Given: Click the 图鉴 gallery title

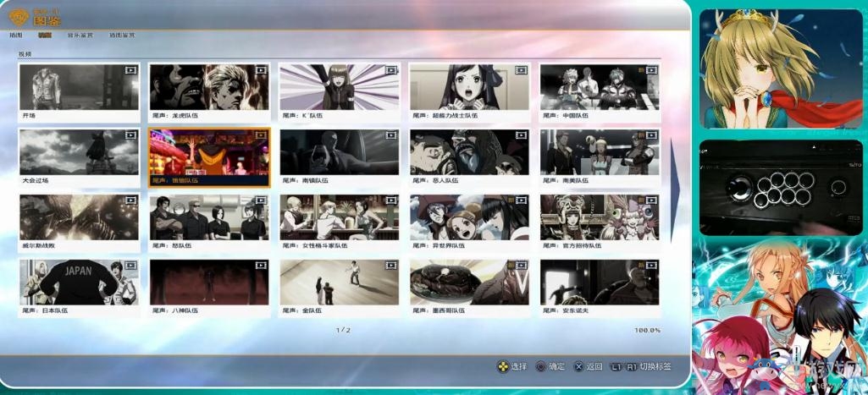Looking at the screenshot, I should coord(47,20).
